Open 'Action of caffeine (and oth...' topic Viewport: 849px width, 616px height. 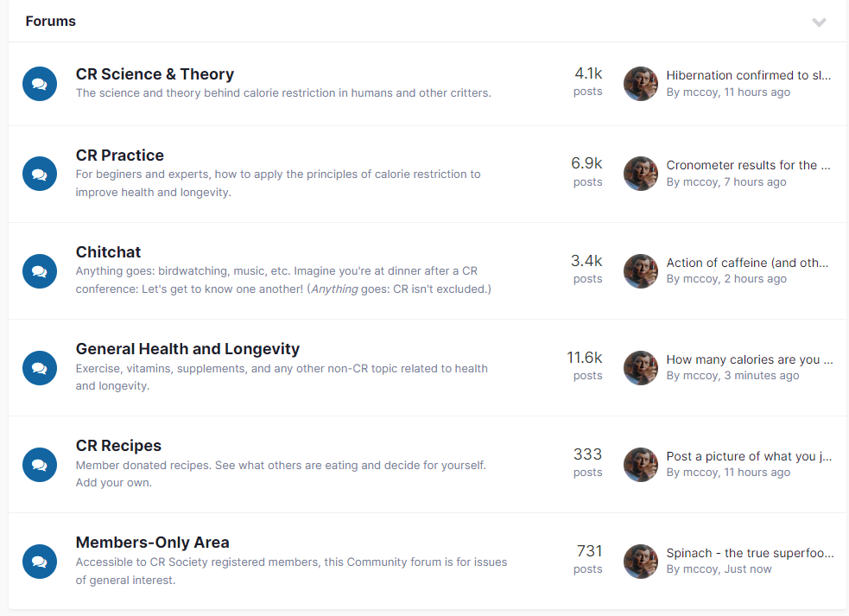coord(747,263)
